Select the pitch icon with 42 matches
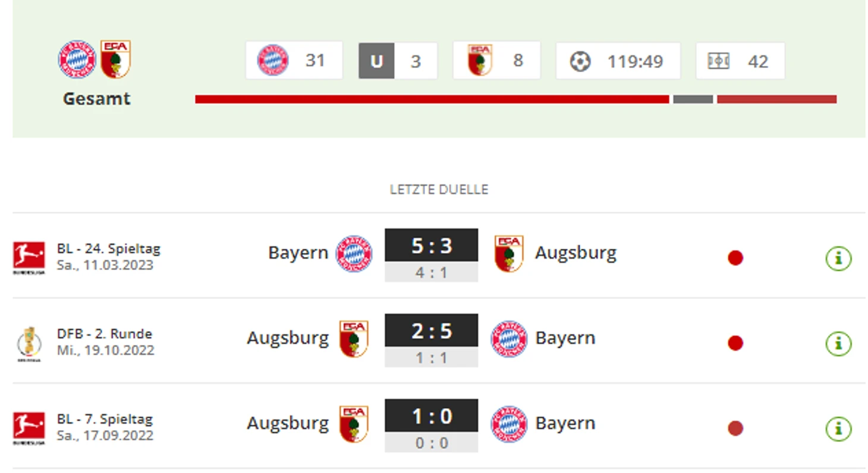868x473 pixels. [x=740, y=61]
